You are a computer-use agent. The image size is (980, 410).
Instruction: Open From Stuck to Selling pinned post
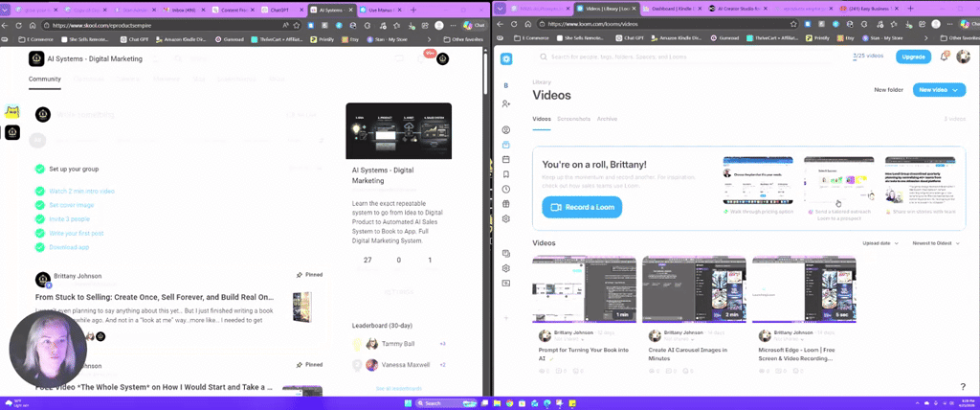pos(154,297)
